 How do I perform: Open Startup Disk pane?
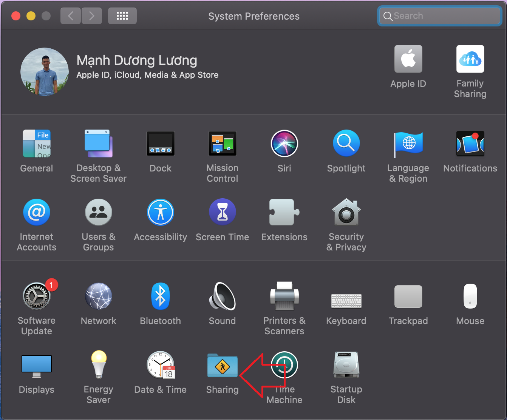(346, 365)
